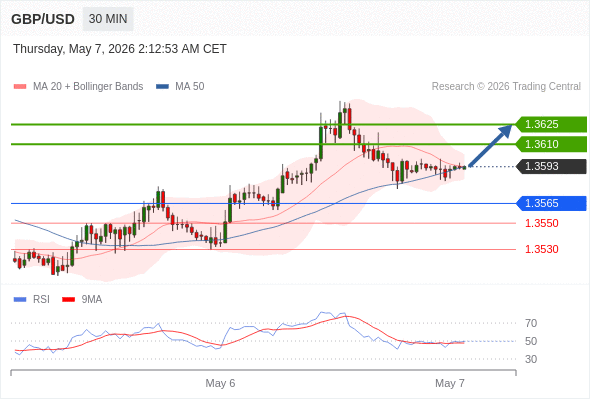Viewport: 590px width, 400px height.
Task: Click the Research Trading Central copyright text
Action: coord(506,87)
